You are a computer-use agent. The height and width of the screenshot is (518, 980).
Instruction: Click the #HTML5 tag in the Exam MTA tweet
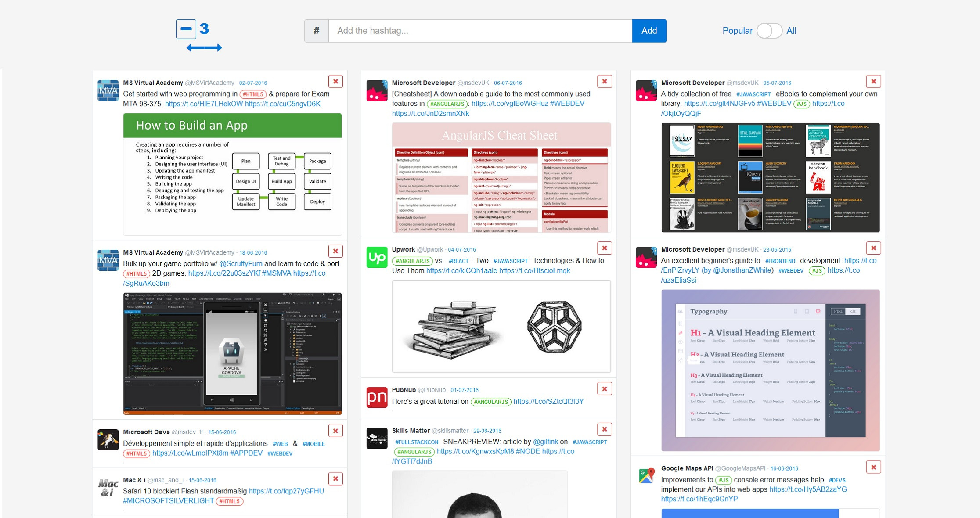253,94
